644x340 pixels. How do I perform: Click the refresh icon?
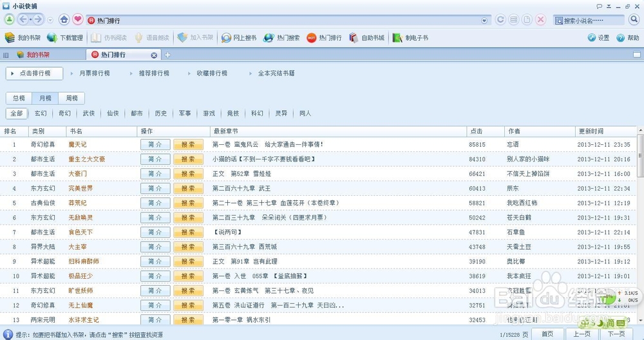[x=500, y=20]
